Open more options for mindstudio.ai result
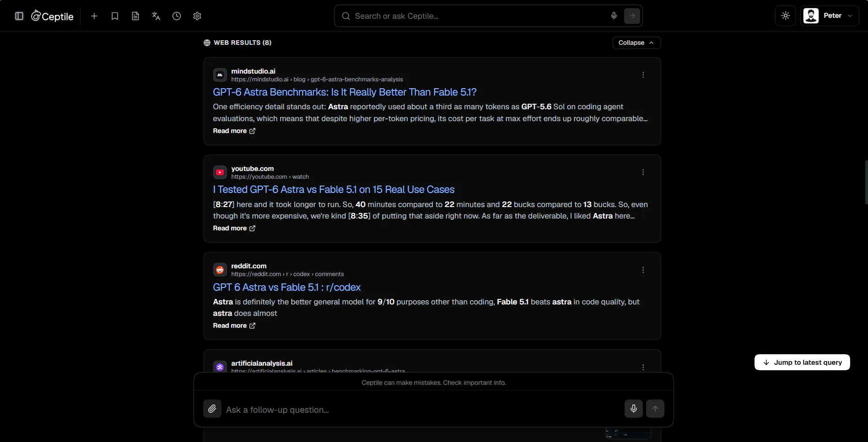868x442 pixels. (x=643, y=75)
